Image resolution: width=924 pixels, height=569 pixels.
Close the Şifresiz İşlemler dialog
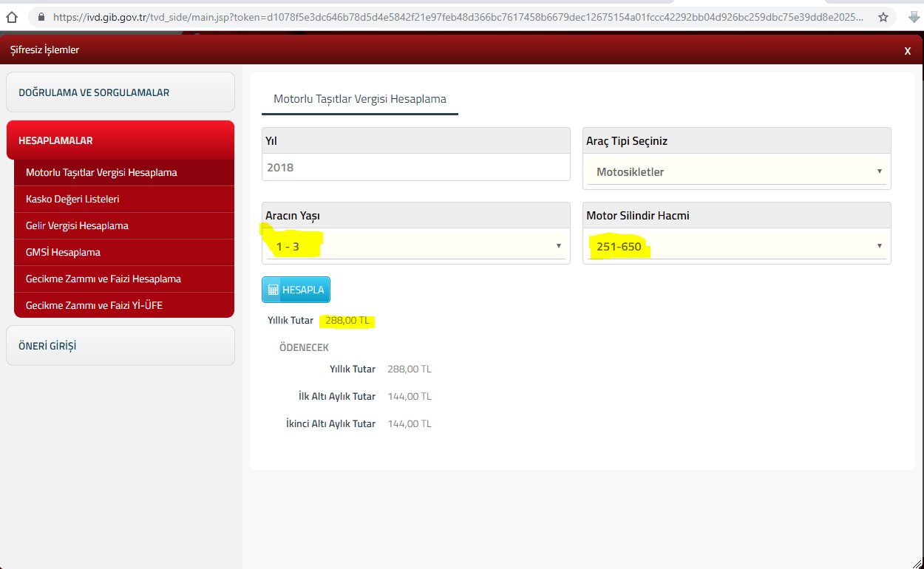(x=907, y=51)
